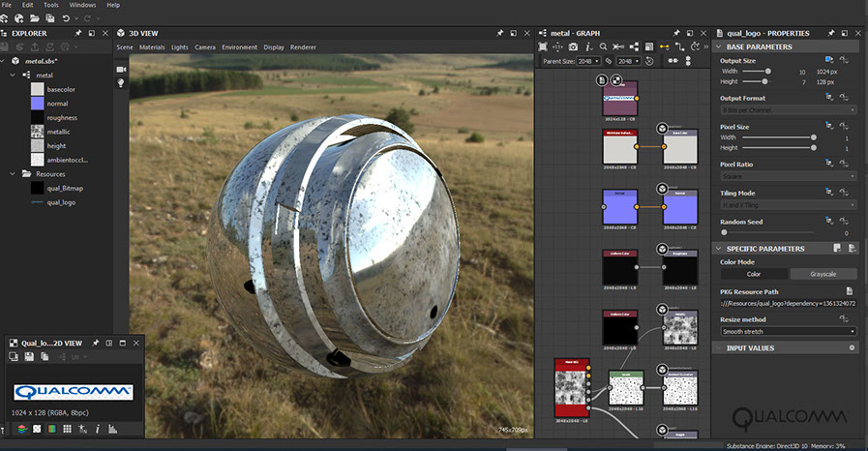Select Grayscale color mode

click(x=823, y=274)
